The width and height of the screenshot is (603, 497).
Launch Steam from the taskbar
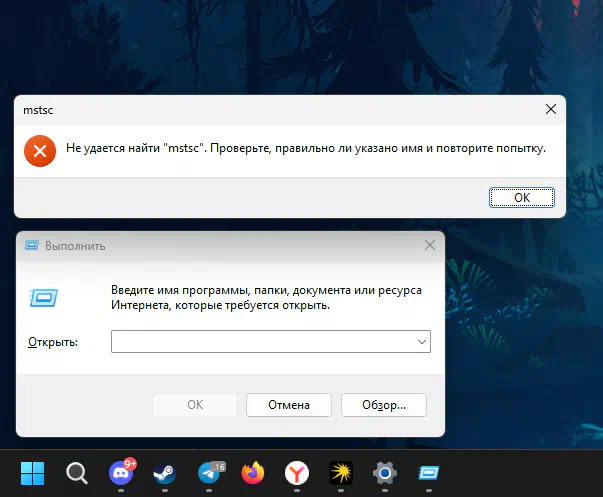[x=165, y=473]
